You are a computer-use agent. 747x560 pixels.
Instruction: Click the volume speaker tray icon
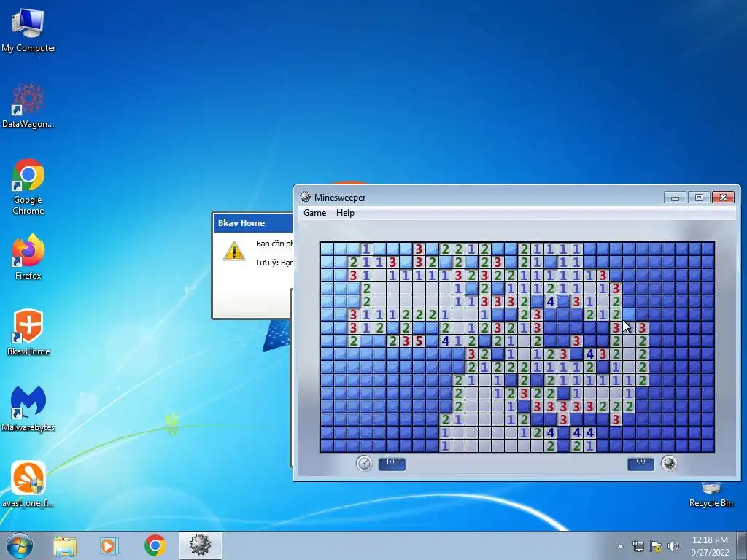coord(673,546)
